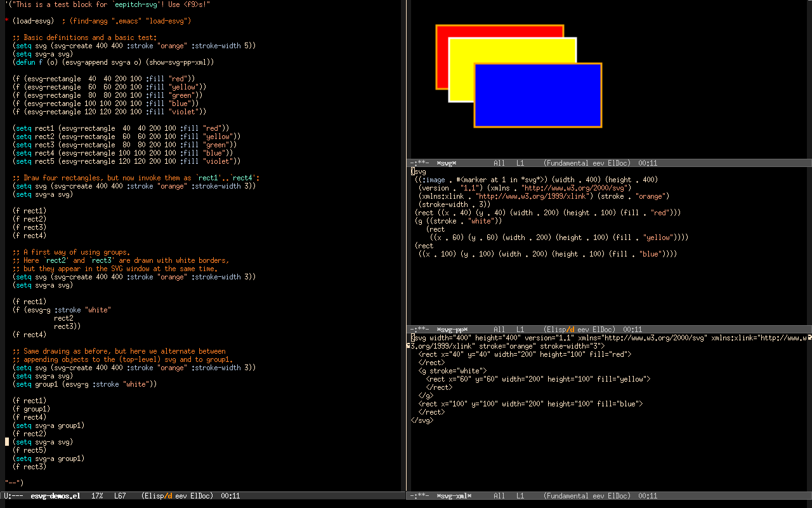Click the <rect x="100" ... fill="blue"> line
Image resolution: width=812 pixels, height=508 pixels.
(x=531, y=404)
